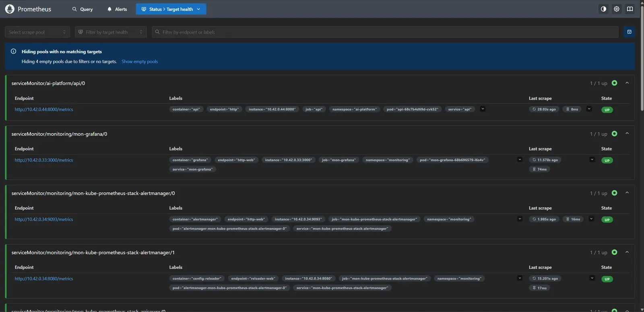This screenshot has width=644, height=312.
Task: Open the Alerts page
Action: [117, 9]
